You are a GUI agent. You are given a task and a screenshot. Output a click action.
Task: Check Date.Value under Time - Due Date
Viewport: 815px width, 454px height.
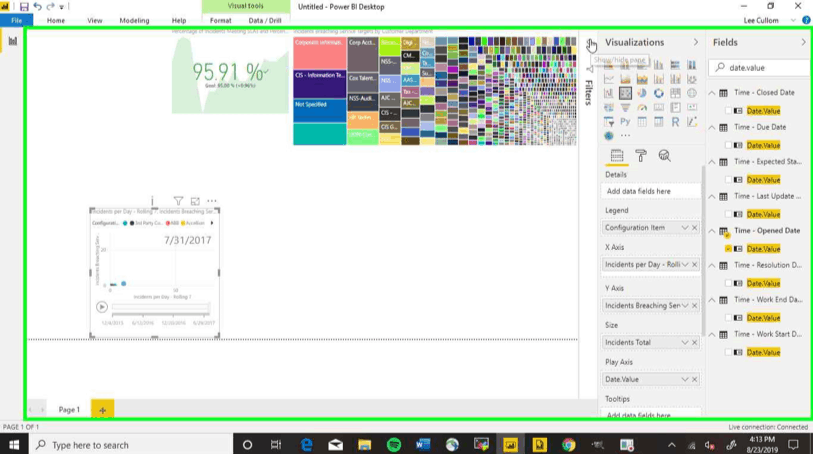click(x=728, y=145)
